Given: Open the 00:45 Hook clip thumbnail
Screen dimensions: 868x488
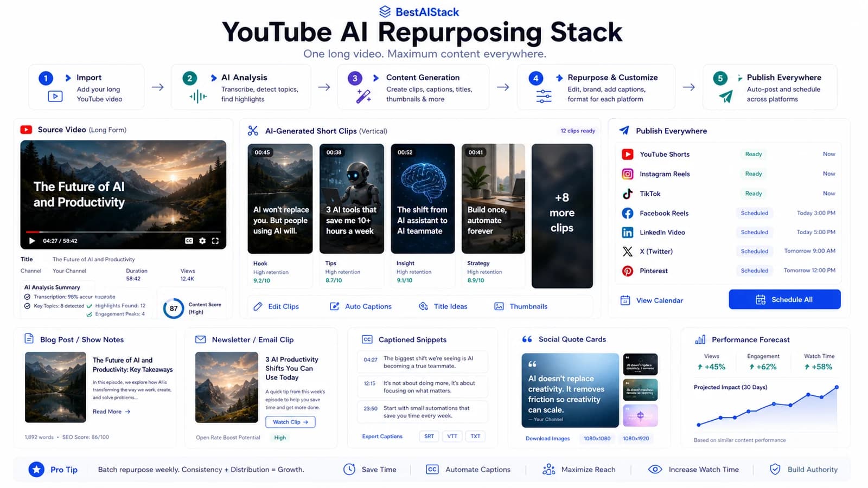Looking at the screenshot, I should point(280,198).
